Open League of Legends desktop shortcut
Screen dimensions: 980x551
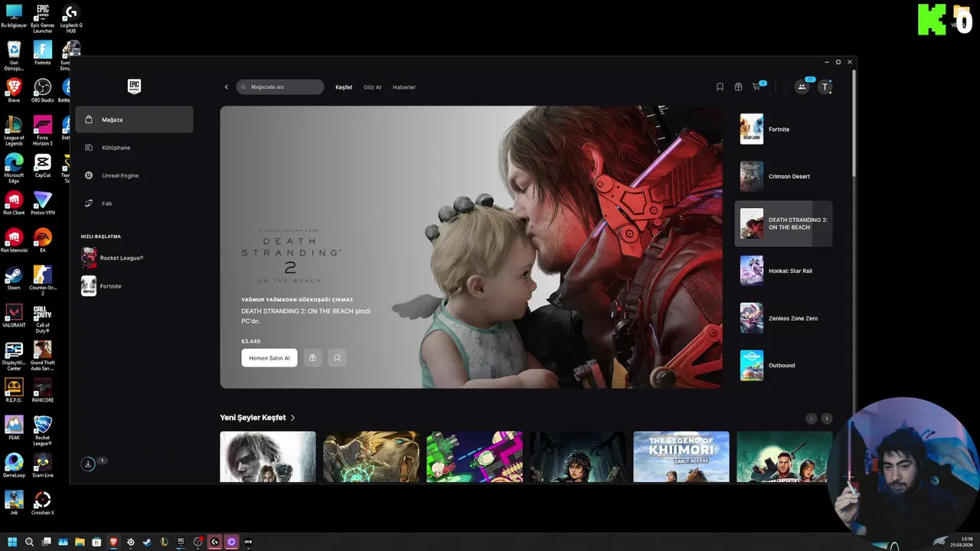point(14,131)
